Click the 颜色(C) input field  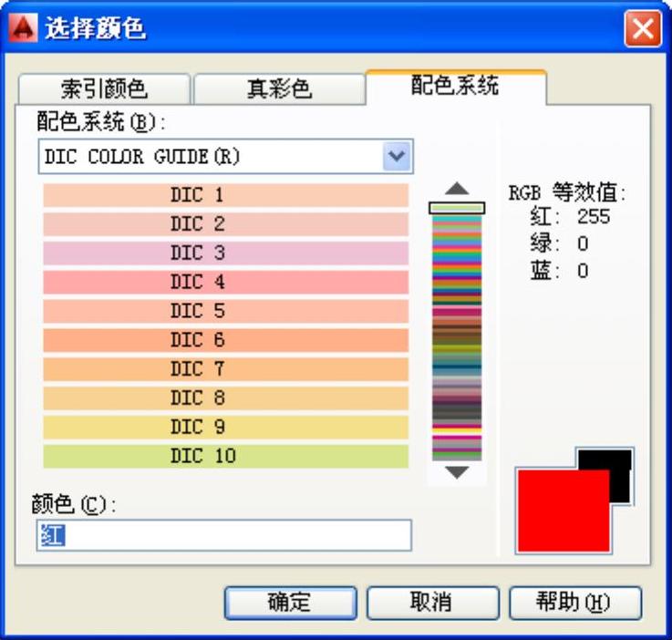(224, 535)
